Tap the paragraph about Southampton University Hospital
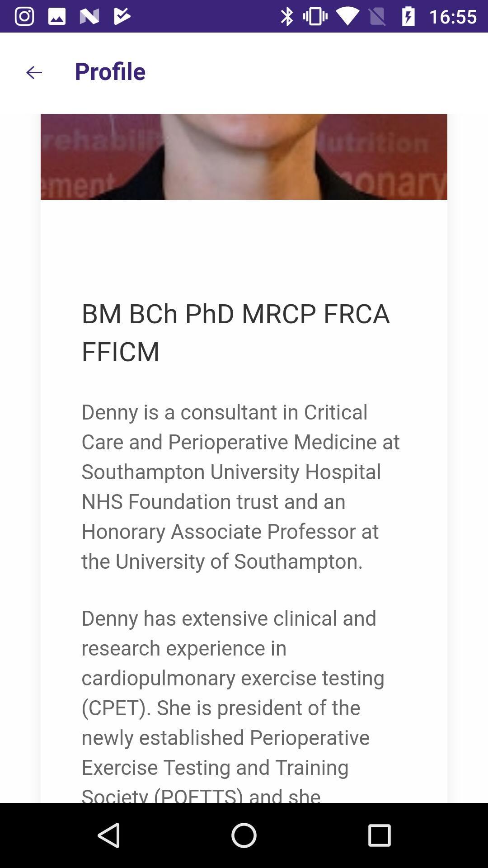This screenshot has height=868, width=488. coord(240,486)
